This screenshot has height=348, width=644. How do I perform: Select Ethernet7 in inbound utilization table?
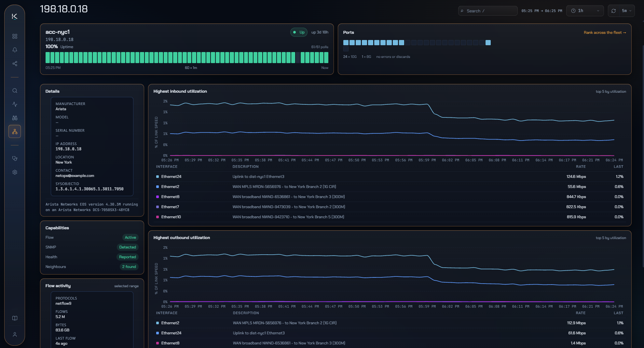[x=390, y=207]
